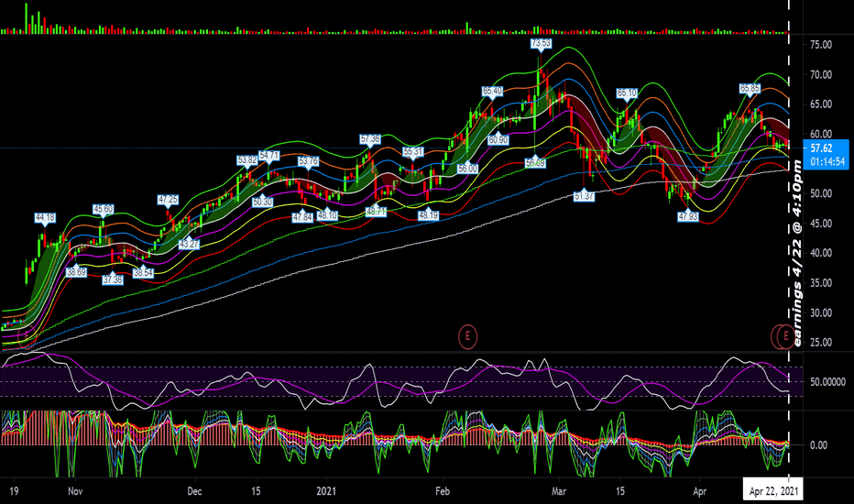854x504 pixels.
Task: Click the 50.00000 oscillator axis label
Action: (x=827, y=381)
